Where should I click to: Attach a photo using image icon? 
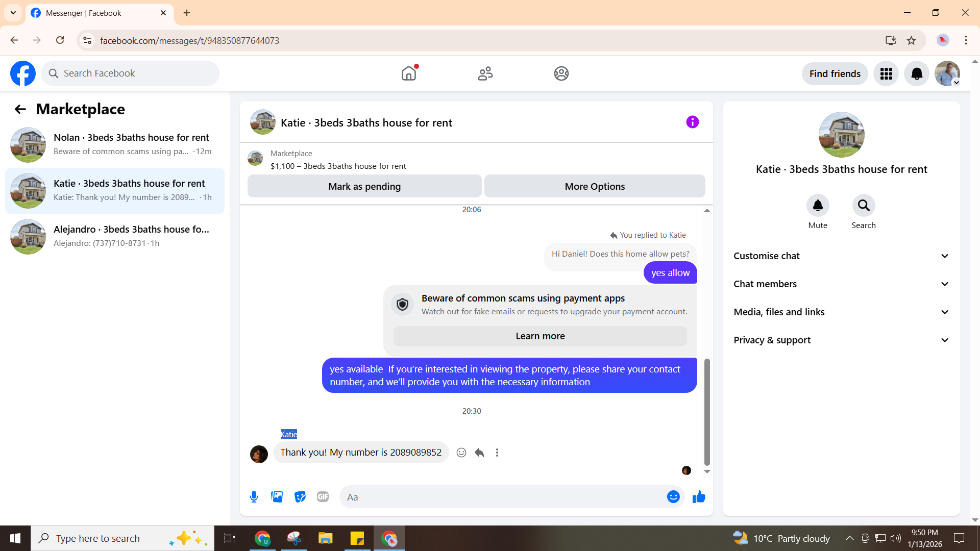(277, 496)
